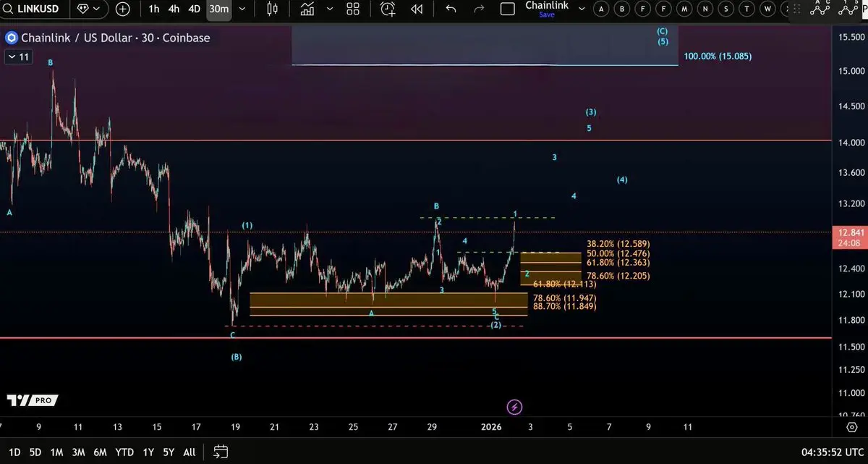Open the go to date calendar icon
Image resolution: width=868 pixels, height=464 pixels.
pos(221,452)
